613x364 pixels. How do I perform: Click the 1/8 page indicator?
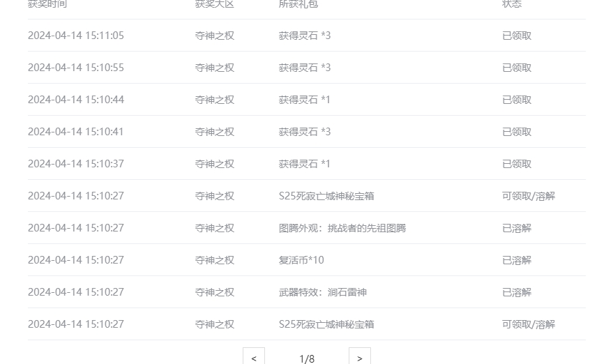pos(307,358)
